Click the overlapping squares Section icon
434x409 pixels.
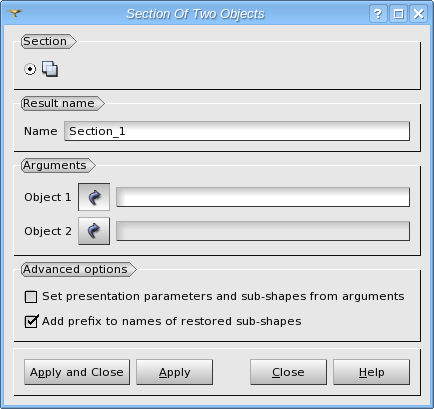pos(50,69)
